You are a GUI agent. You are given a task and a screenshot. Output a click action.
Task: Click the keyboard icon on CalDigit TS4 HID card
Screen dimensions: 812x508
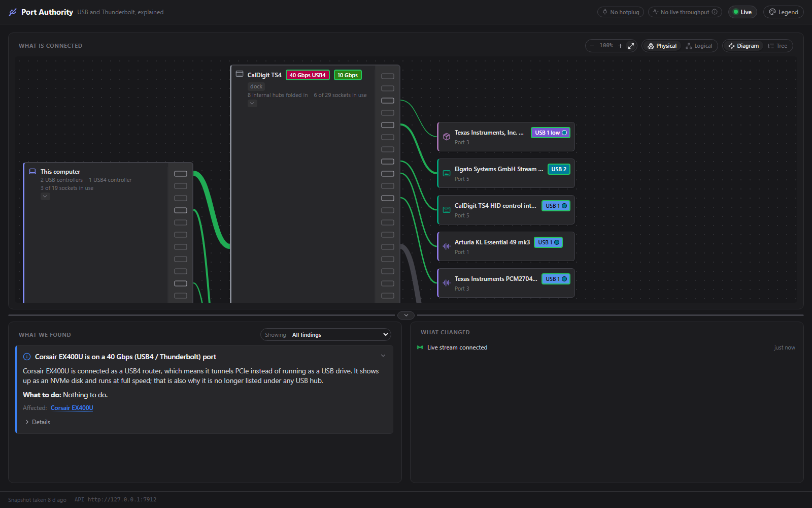coord(447,210)
